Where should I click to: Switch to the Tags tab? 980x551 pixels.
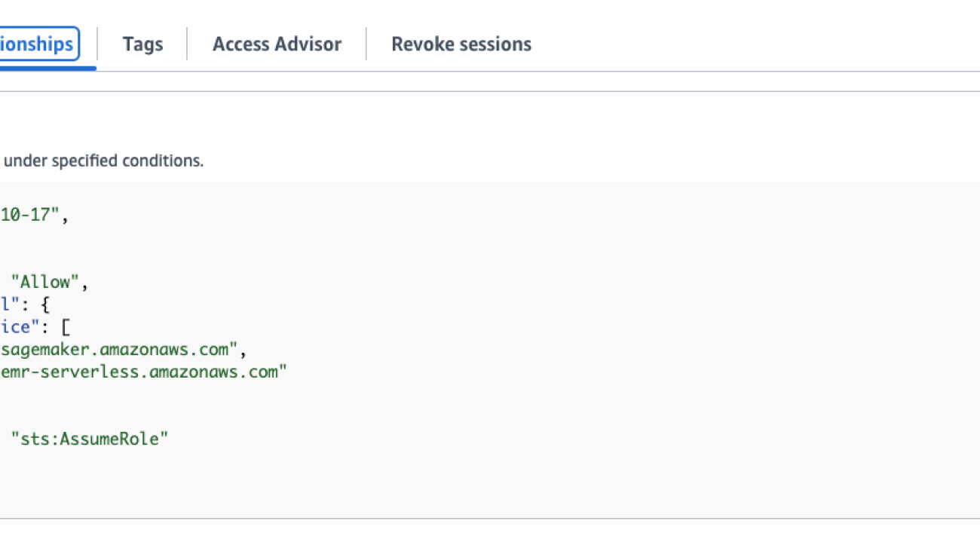tap(142, 44)
